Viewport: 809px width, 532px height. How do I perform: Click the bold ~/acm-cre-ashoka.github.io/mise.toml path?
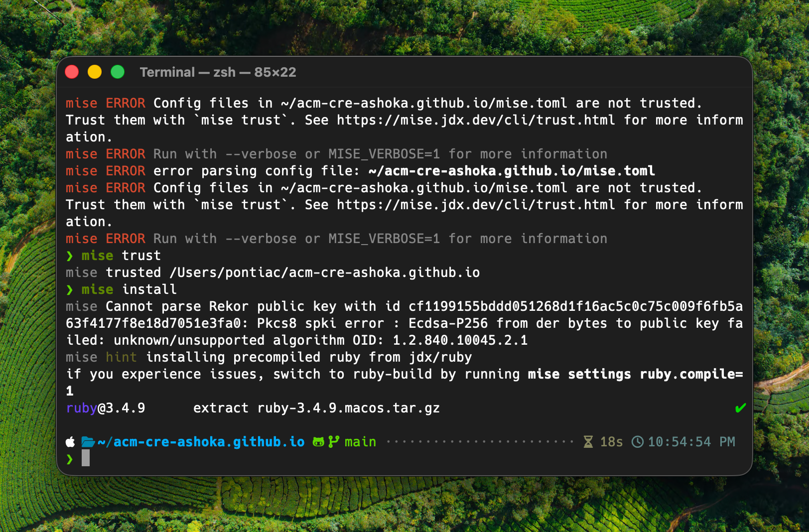(512, 171)
